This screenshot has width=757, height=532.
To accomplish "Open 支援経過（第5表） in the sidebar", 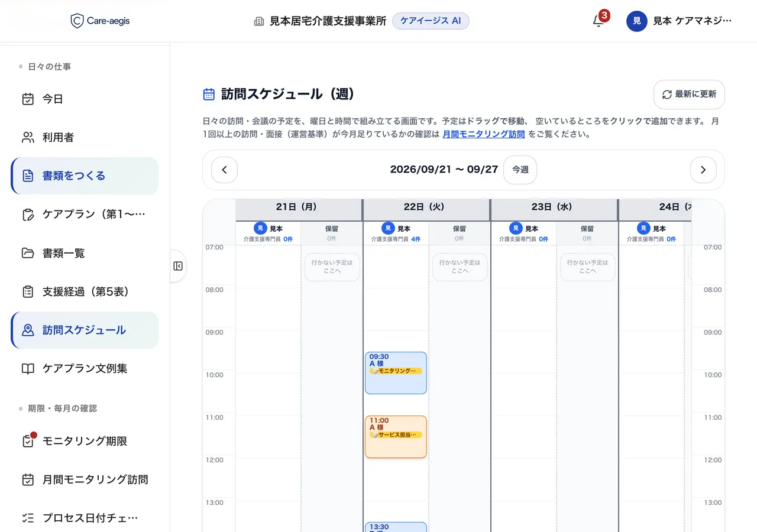I will [85, 291].
